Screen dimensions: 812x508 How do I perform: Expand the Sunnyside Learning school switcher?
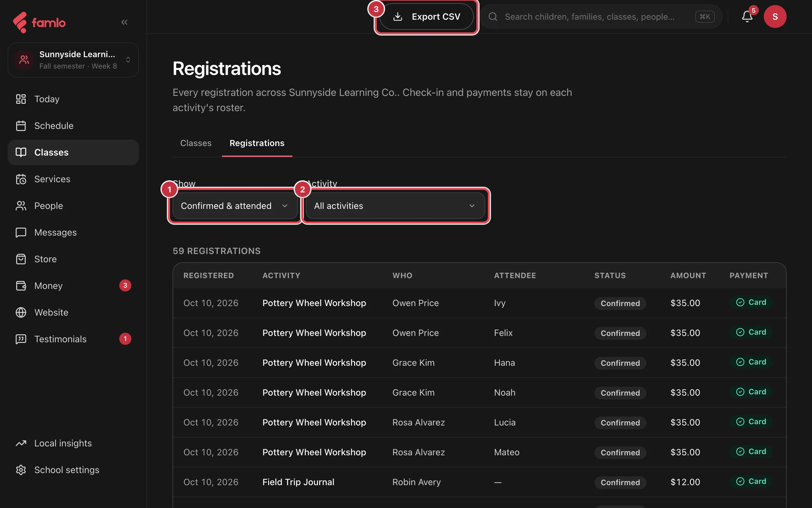[73, 60]
